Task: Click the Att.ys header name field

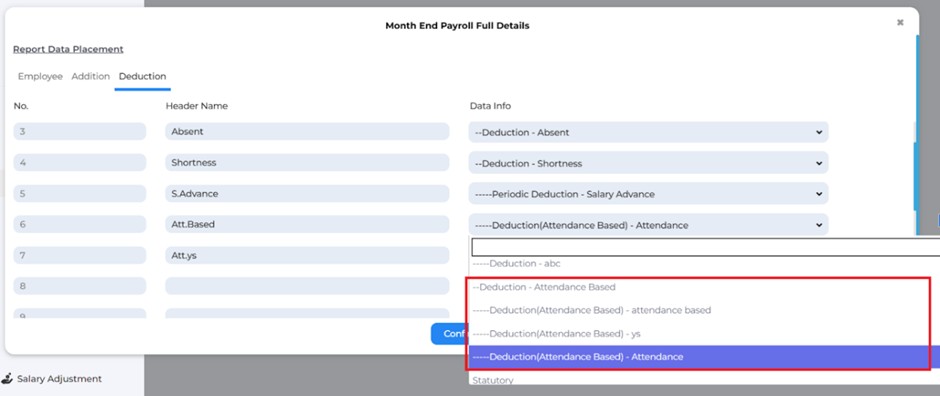Action: [307, 255]
